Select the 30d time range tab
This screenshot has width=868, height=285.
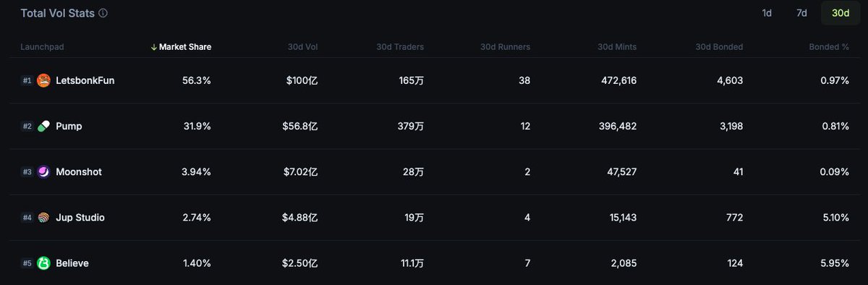point(841,13)
